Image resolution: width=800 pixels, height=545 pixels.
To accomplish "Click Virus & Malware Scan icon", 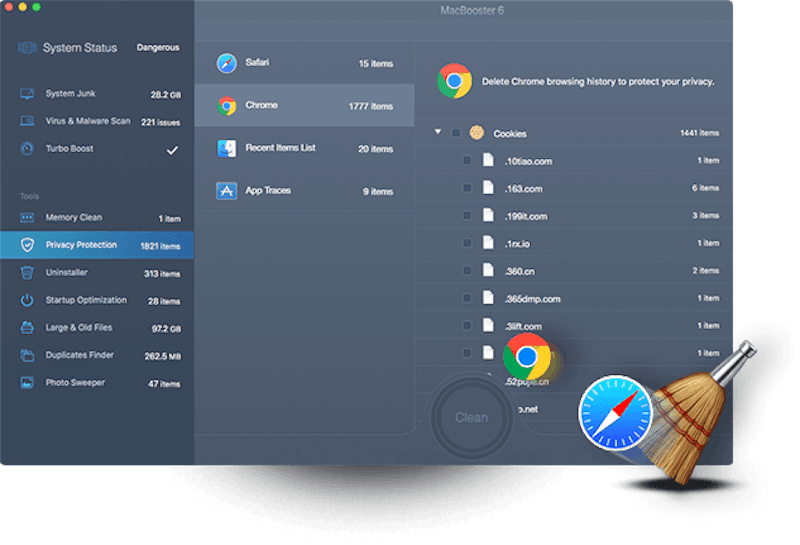I will click(x=27, y=121).
